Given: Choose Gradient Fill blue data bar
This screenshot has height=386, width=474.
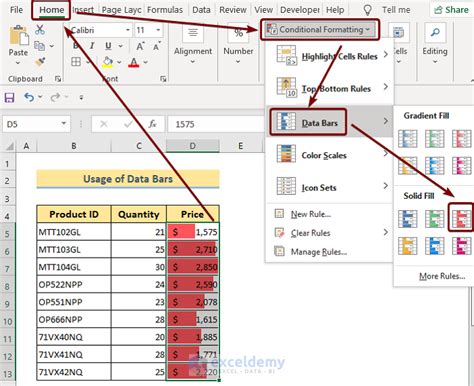Looking at the screenshot, I should pyautogui.click(x=407, y=139).
